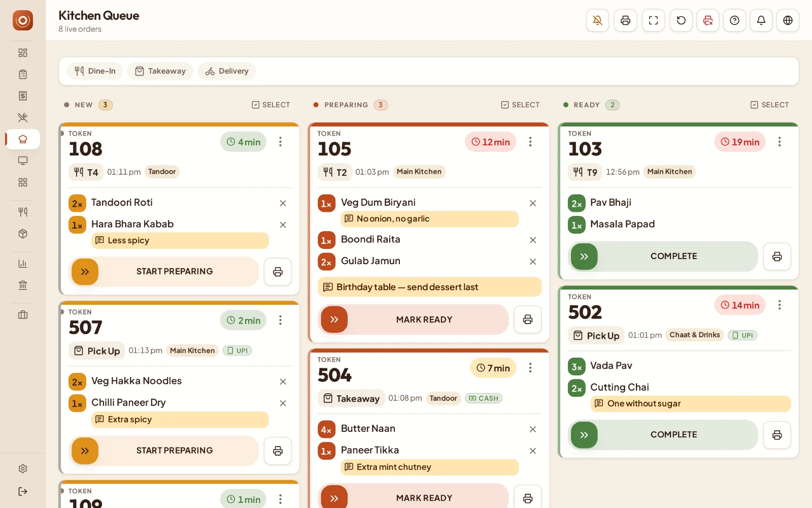Toggle the Delivery filter chip
The image size is (812, 508).
point(227,71)
